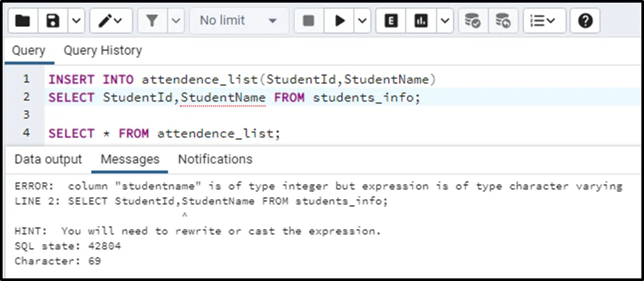
Task: Open the query tool Help icon
Action: pyautogui.click(x=586, y=21)
